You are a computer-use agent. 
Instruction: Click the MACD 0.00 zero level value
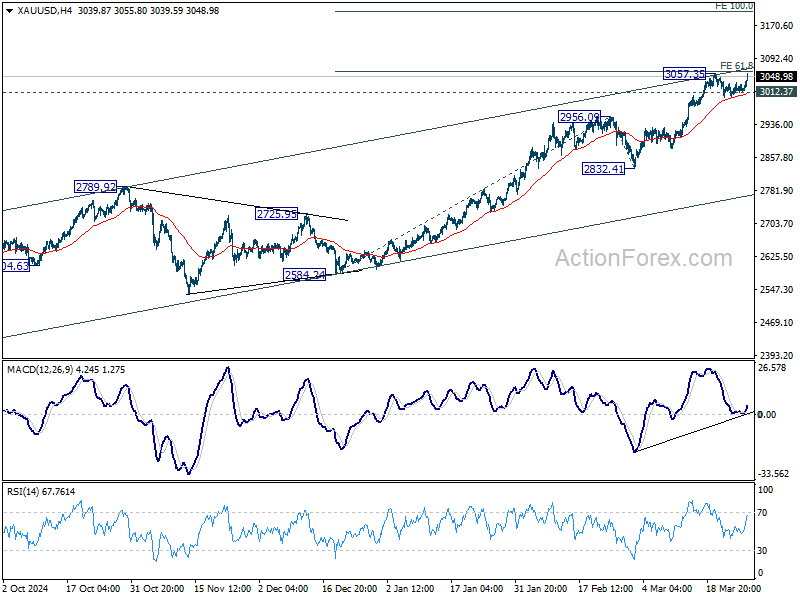click(767, 414)
